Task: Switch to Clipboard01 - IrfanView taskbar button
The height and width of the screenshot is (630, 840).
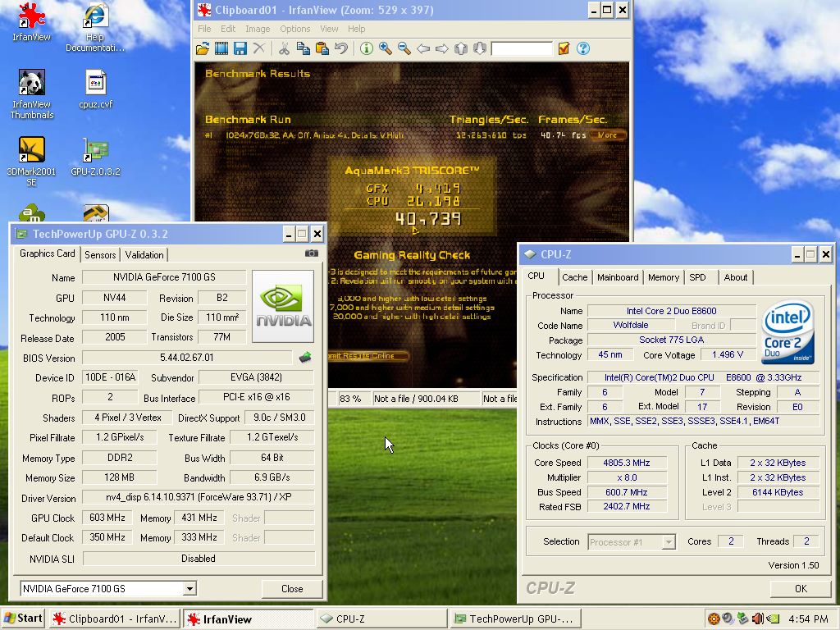Action: click(115, 619)
